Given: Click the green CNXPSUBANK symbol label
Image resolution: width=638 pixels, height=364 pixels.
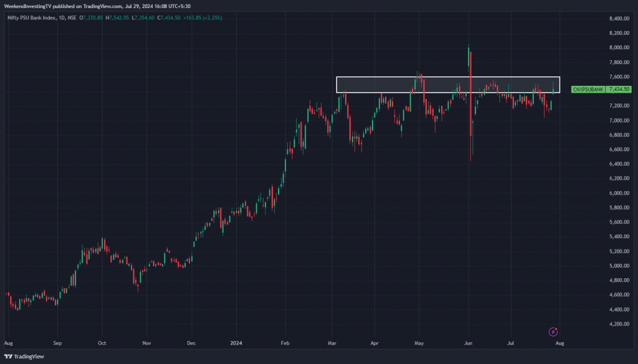Looking at the screenshot, I should (x=588, y=90).
